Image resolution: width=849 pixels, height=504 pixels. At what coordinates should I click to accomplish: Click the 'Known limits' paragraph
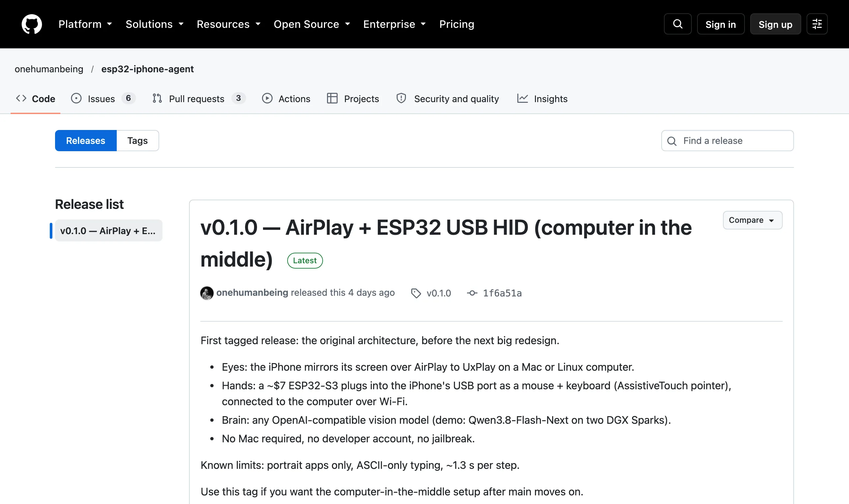click(x=360, y=465)
